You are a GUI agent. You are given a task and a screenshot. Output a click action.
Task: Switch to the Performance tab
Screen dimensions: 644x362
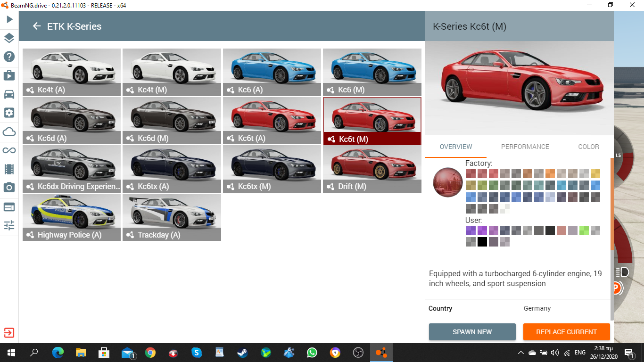(x=525, y=147)
